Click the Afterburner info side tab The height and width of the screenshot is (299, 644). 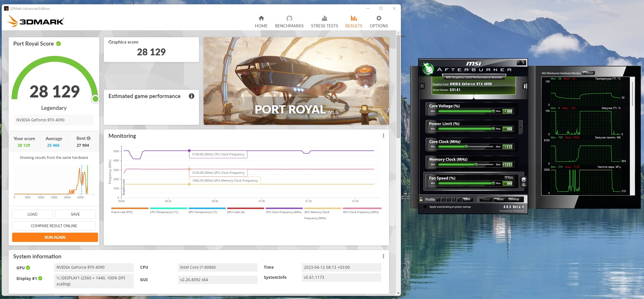(x=525, y=86)
